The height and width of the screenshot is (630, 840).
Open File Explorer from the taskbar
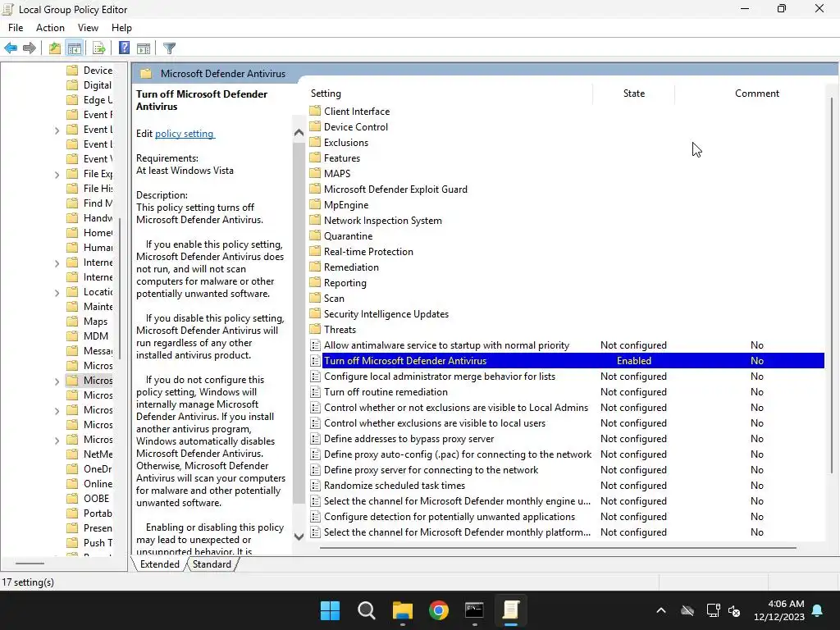point(402,610)
